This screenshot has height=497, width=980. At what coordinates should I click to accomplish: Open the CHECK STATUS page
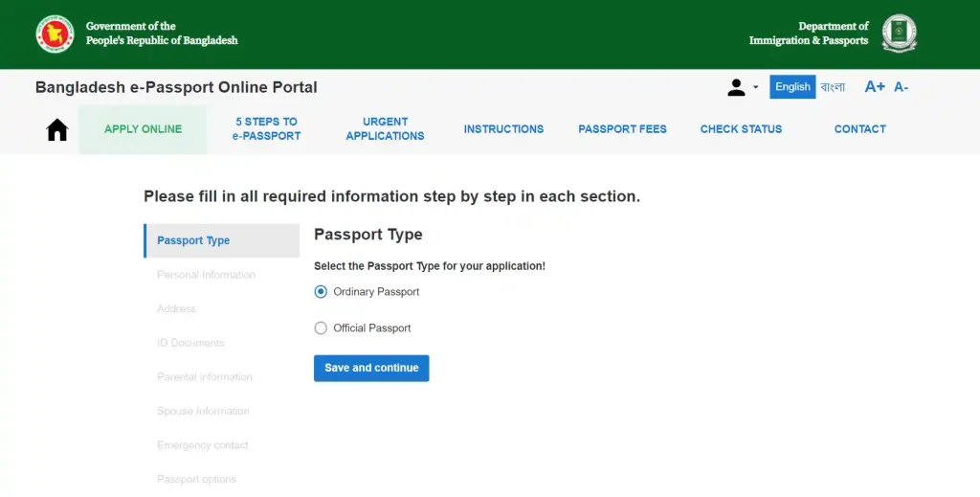click(x=741, y=129)
